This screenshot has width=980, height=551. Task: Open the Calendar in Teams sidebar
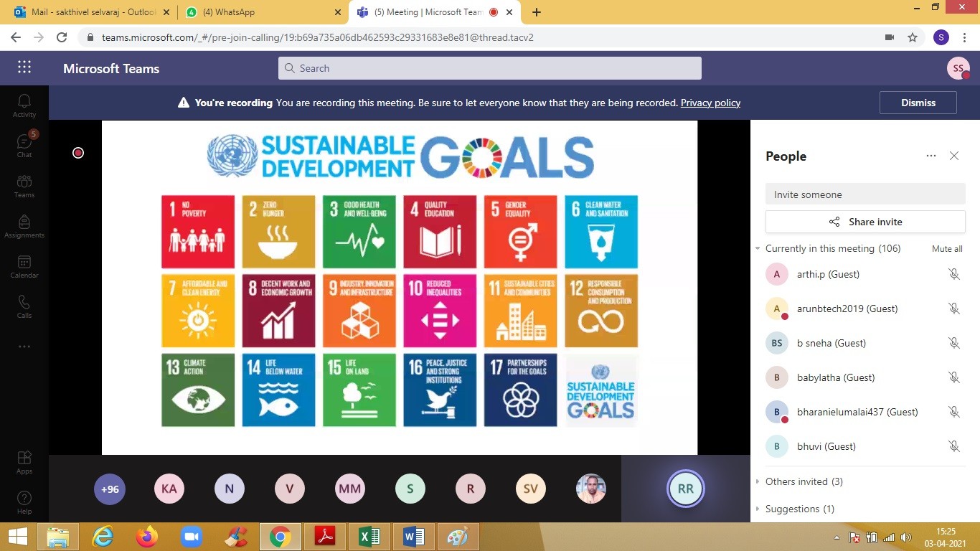24,265
